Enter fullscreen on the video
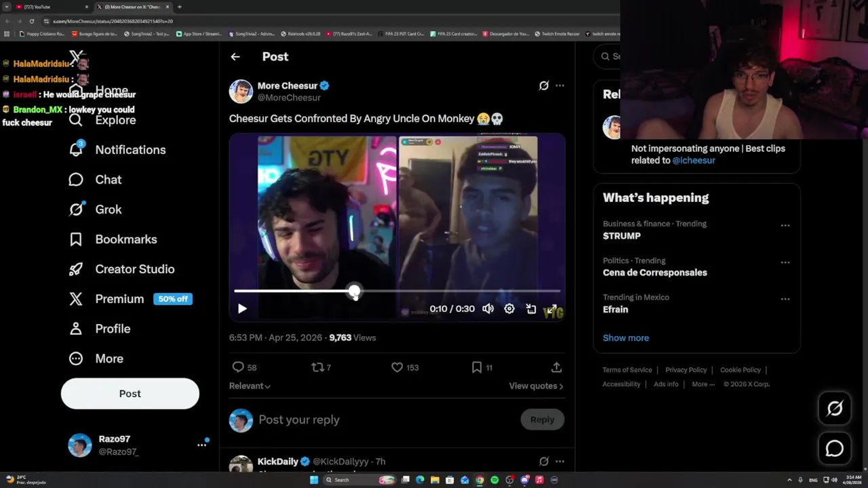 coord(553,309)
